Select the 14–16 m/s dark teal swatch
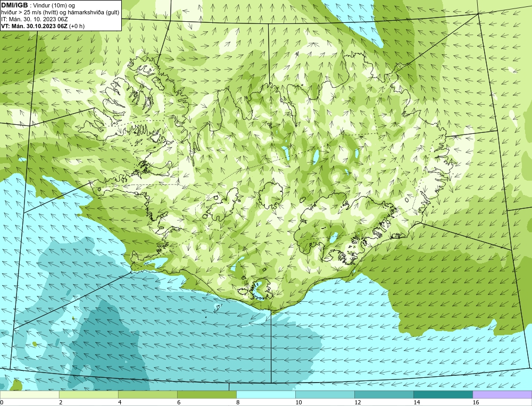532x406 pixels. tap(443, 394)
